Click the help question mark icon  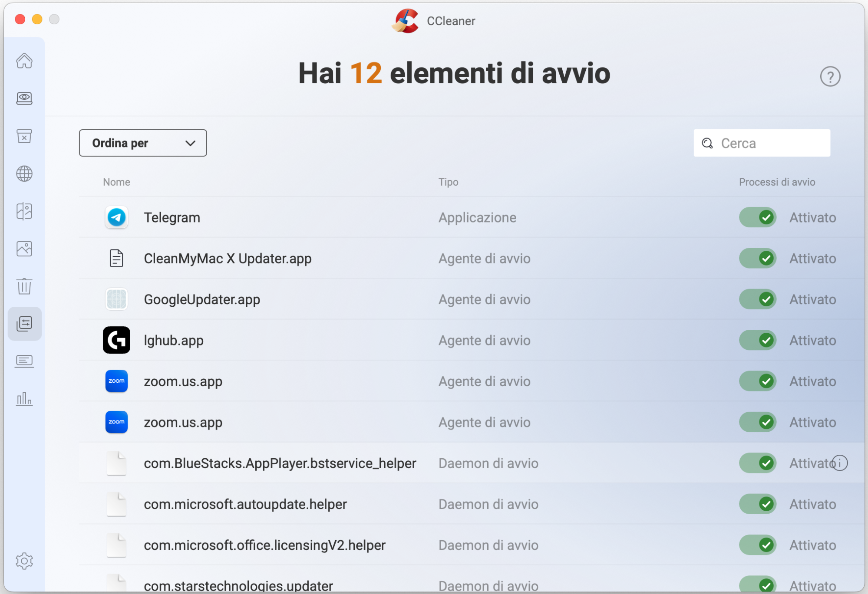[x=830, y=77]
